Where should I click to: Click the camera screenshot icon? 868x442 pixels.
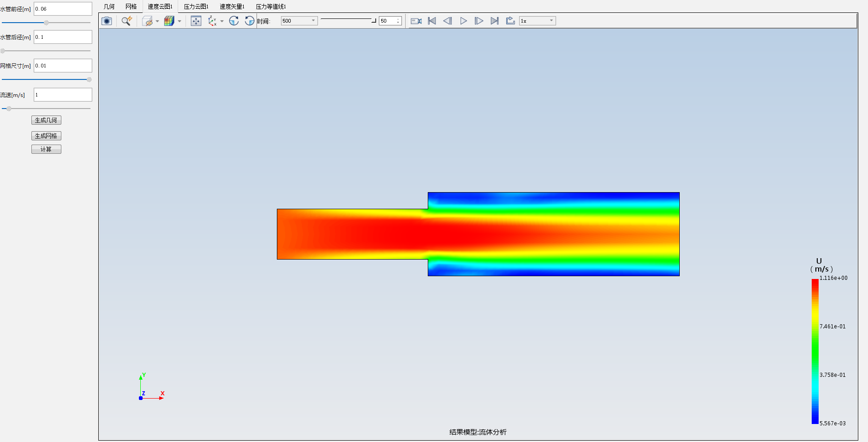tap(107, 21)
